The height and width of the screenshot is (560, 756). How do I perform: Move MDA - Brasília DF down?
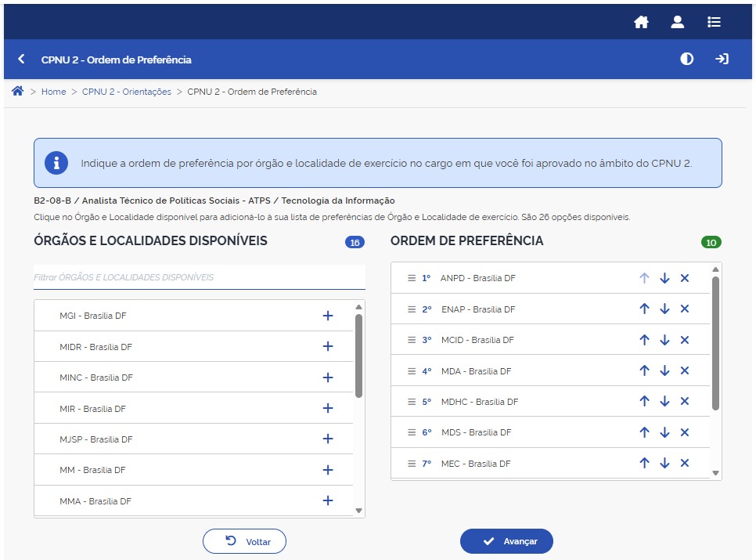664,370
